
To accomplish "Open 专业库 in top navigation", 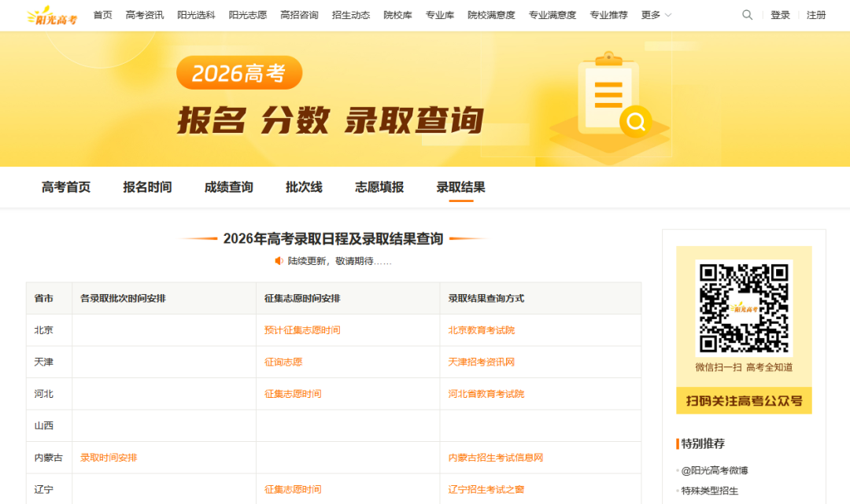I will pos(440,15).
